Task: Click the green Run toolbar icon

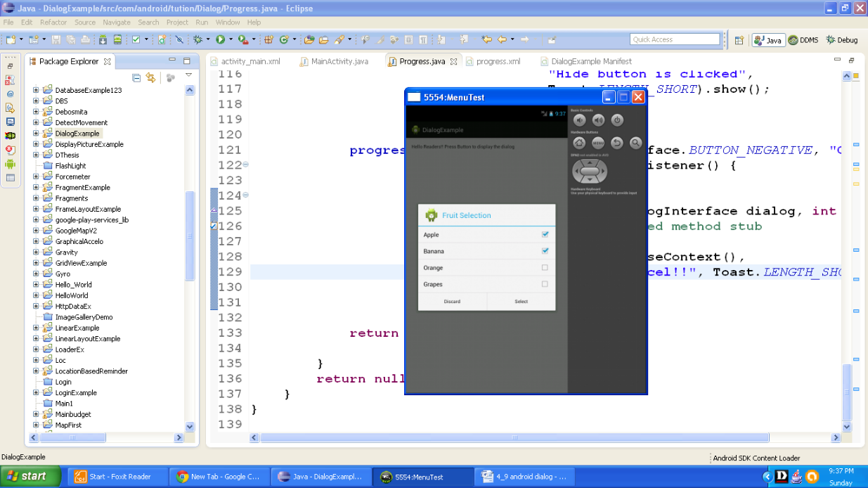Action: tap(220, 39)
